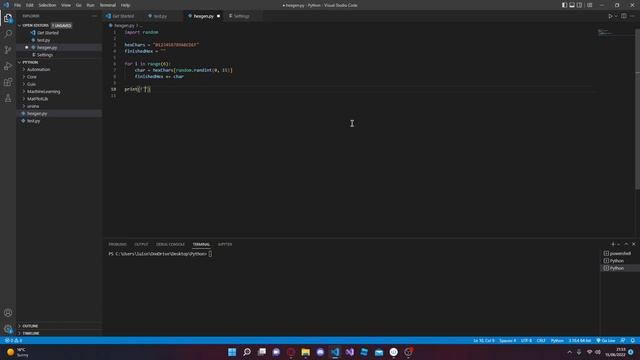Switch to the Jupyter panel tab
640x360 pixels.
click(x=225, y=244)
